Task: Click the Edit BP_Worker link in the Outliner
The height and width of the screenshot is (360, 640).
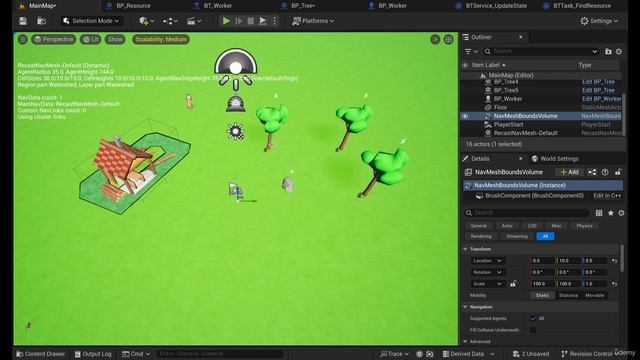Action: (x=602, y=99)
